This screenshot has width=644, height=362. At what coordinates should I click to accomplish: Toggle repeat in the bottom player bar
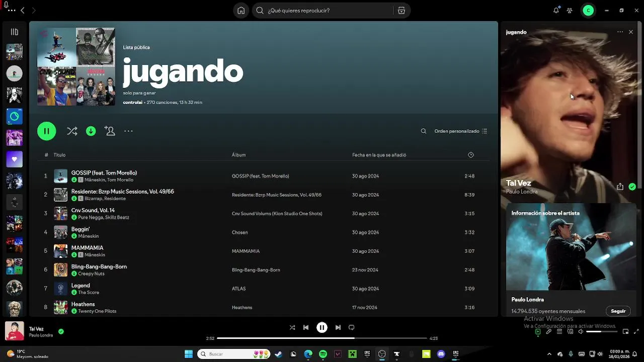[352, 327]
